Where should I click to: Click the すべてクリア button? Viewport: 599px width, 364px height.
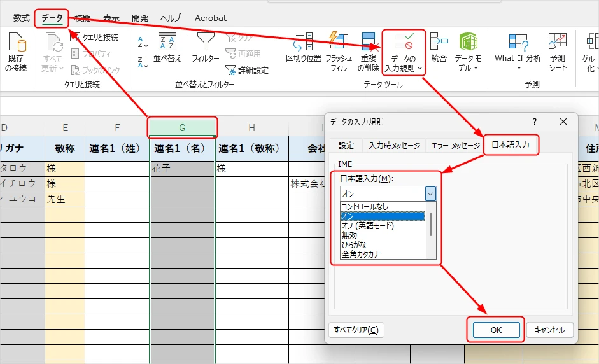coord(356,330)
